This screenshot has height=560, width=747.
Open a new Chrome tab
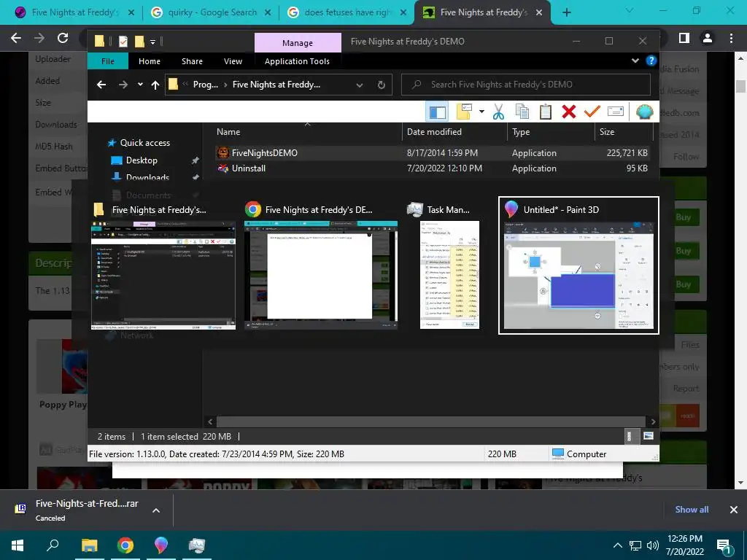[566, 12]
